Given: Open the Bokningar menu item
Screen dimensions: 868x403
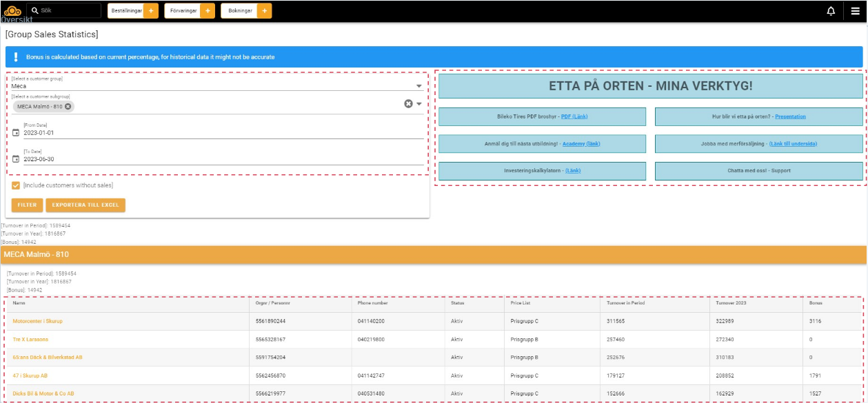Looking at the screenshot, I should (x=239, y=11).
